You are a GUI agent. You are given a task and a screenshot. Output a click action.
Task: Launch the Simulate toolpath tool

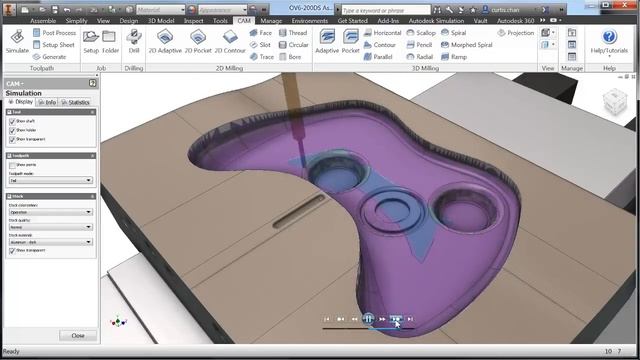click(17, 42)
